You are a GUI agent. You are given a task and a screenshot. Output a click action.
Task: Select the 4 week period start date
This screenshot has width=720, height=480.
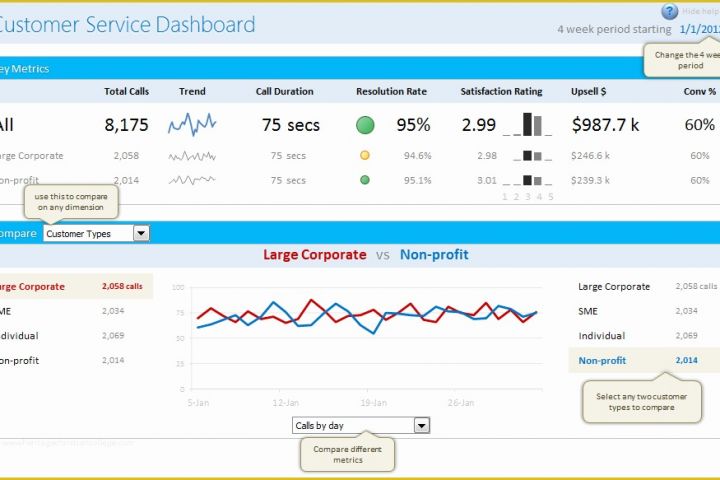click(x=699, y=29)
